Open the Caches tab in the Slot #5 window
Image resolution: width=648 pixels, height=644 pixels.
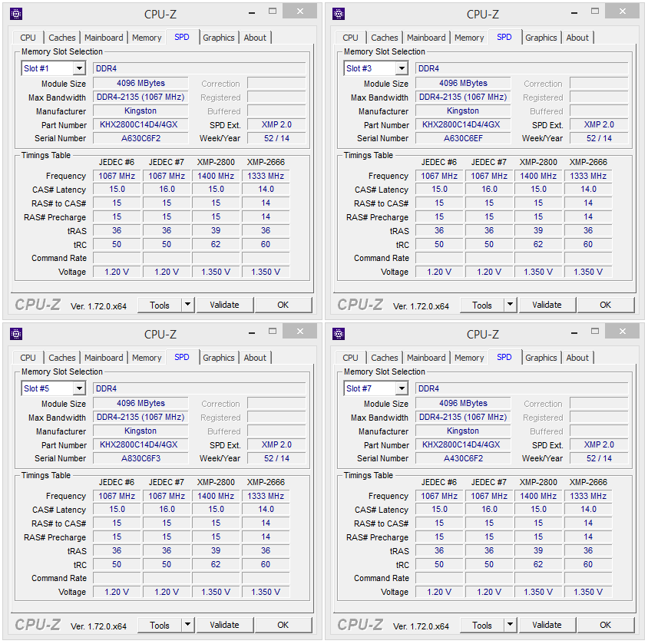point(62,358)
